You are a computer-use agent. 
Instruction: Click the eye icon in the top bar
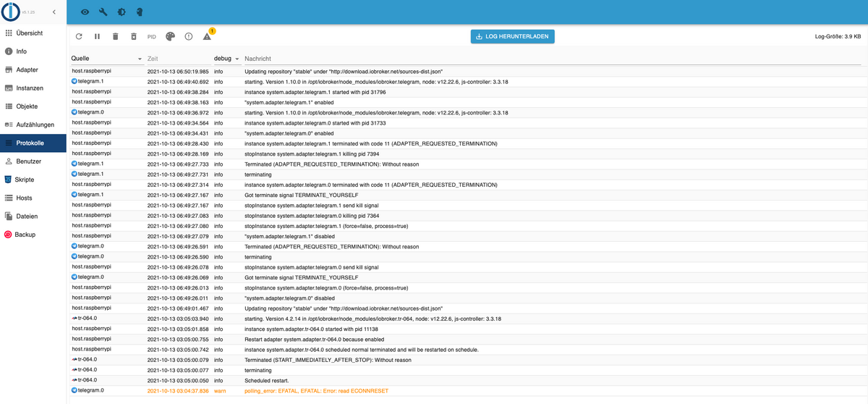point(85,12)
